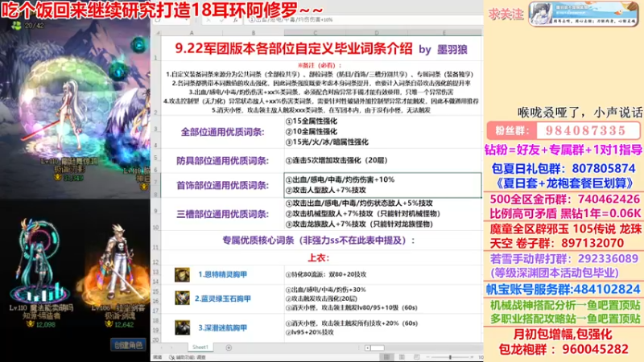Click the title cell 9.22军团版本各部位自定义毕业词条介绍
644x362 pixels.
293,49
